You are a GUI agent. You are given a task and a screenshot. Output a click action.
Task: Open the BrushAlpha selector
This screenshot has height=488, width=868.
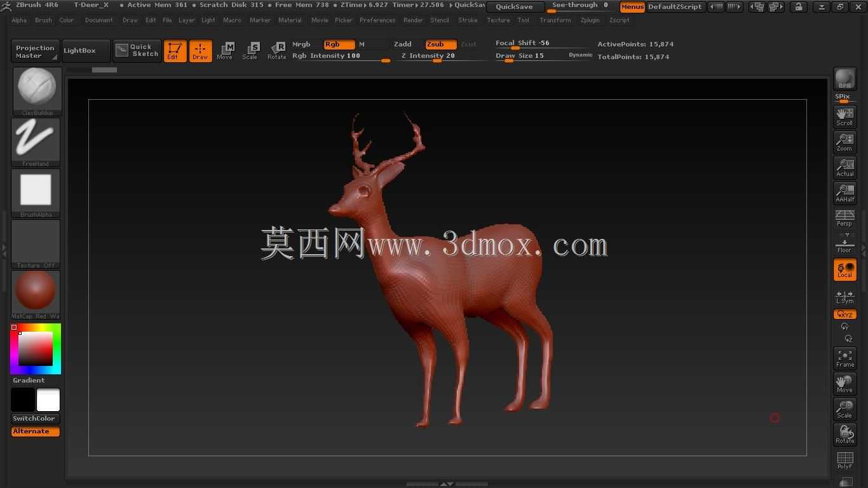pyautogui.click(x=36, y=193)
